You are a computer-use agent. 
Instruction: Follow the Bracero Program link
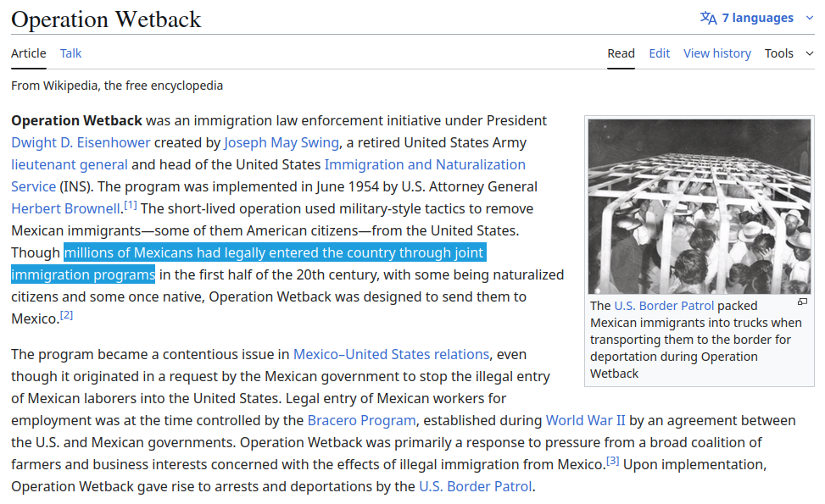[x=361, y=420]
